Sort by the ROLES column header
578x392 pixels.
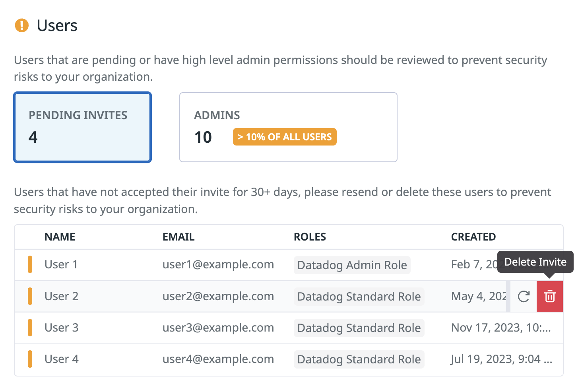click(310, 237)
